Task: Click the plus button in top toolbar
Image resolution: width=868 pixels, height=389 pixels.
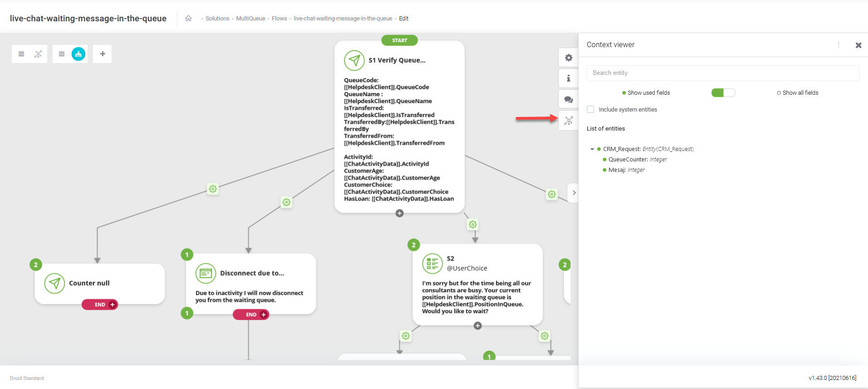Action: (102, 54)
